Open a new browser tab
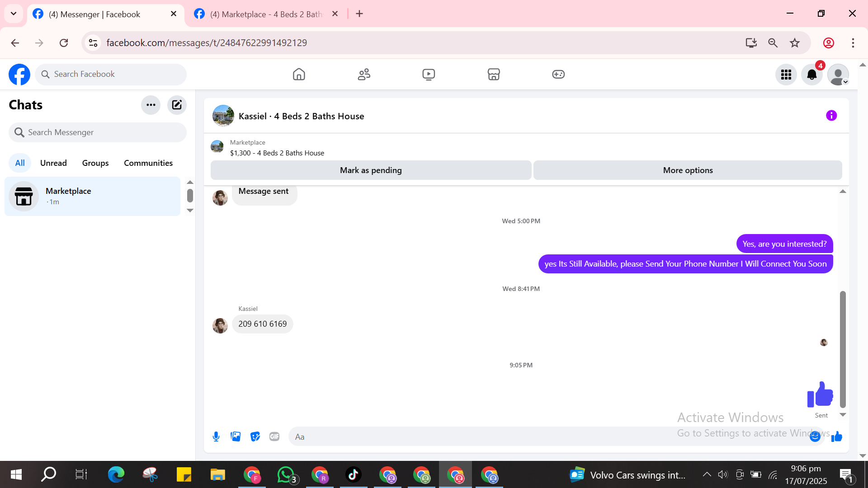 tap(359, 14)
